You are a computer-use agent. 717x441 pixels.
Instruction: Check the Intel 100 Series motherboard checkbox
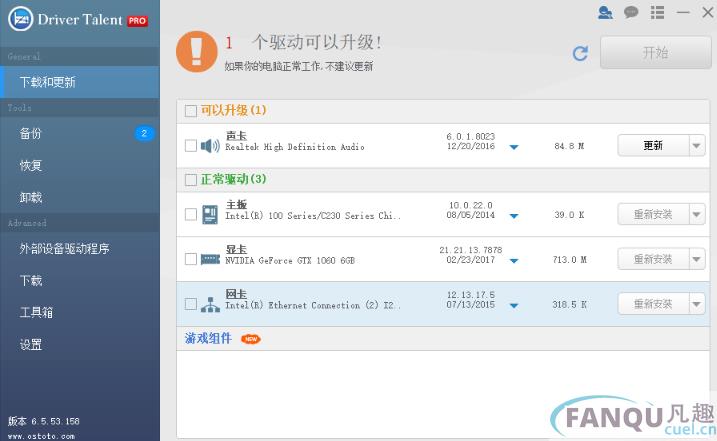coord(191,215)
